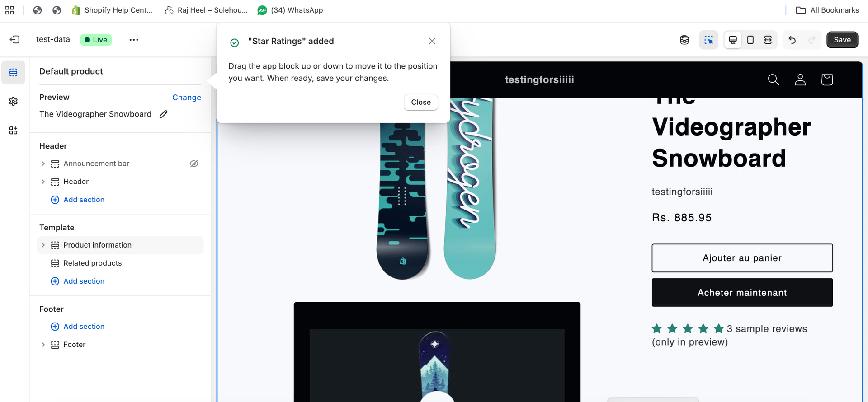Switch to mobile preview icon
The width and height of the screenshot is (868, 402).
point(750,40)
